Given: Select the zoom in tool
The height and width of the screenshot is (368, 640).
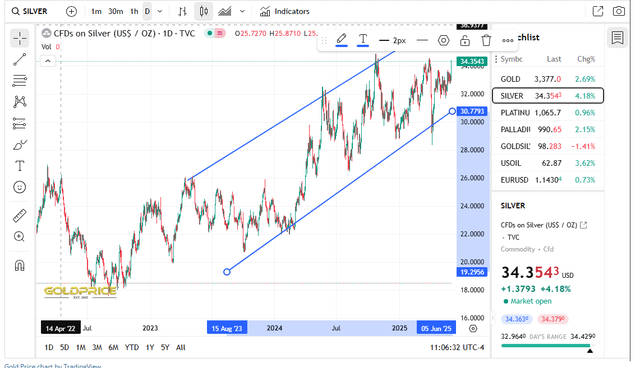Looking at the screenshot, I should (20, 237).
